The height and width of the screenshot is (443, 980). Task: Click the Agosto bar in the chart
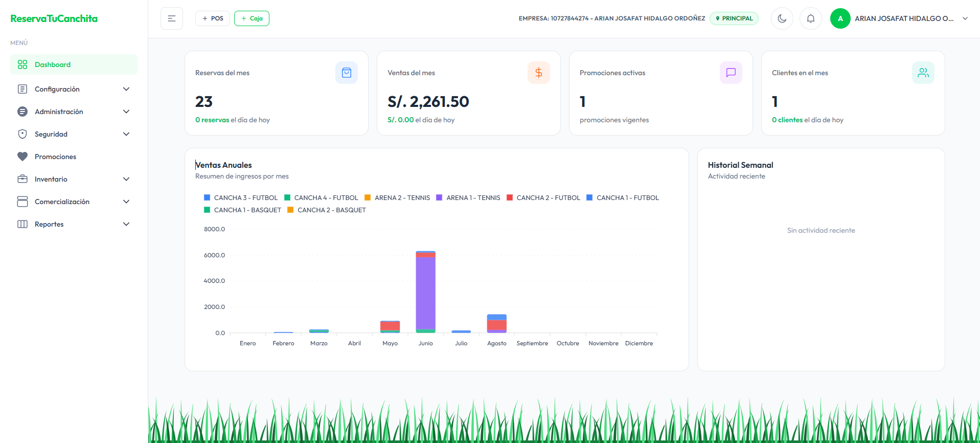point(497,324)
